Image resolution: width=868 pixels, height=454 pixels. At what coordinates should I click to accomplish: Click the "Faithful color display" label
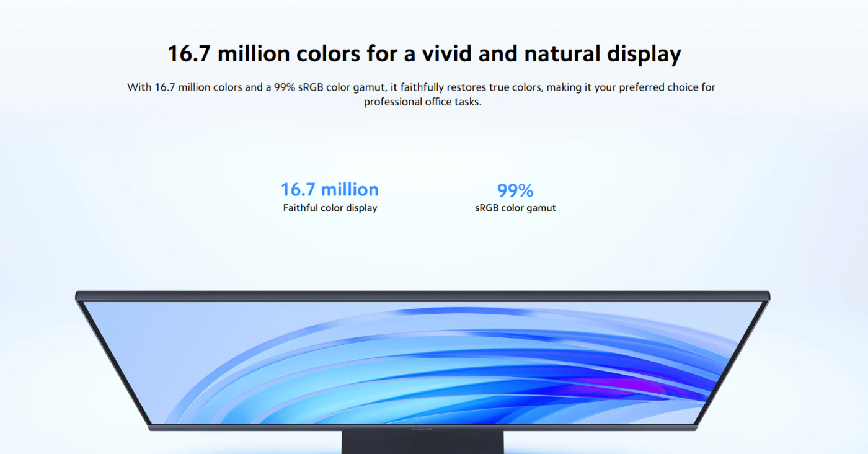point(330,208)
